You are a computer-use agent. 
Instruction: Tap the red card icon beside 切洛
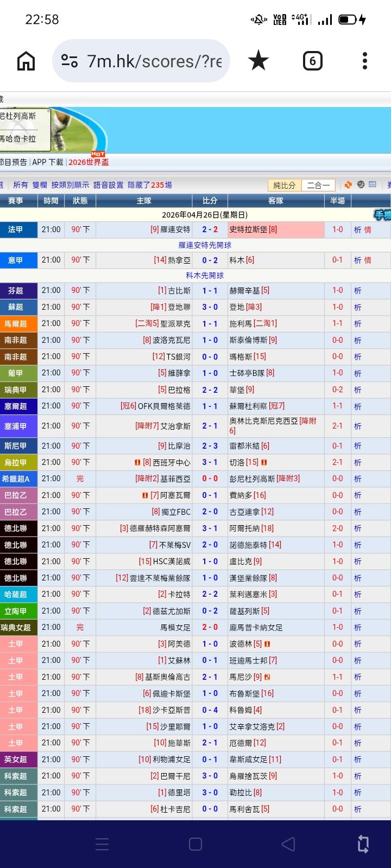click(264, 463)
